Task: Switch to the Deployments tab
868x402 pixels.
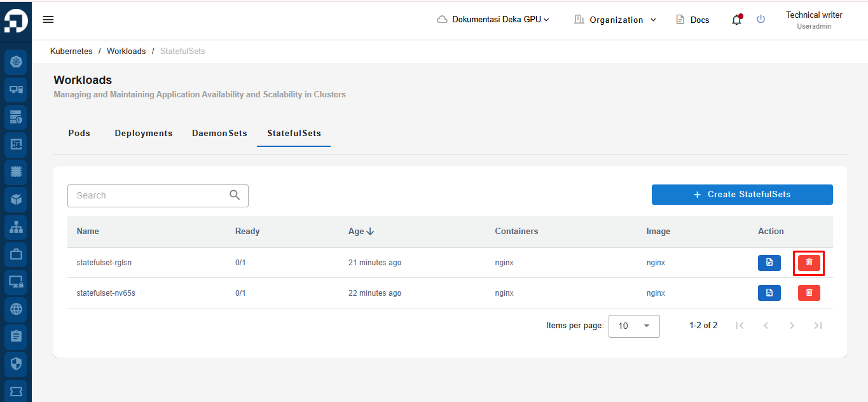Action: tap(144, 134)
